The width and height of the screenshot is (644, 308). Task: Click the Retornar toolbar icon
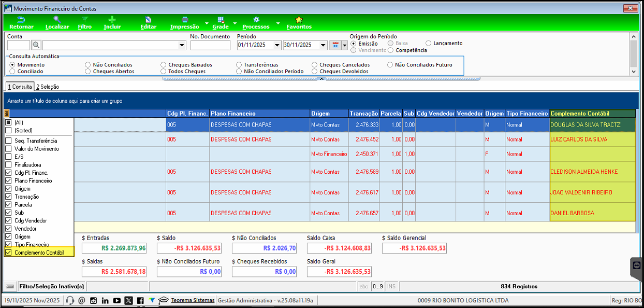21,20
